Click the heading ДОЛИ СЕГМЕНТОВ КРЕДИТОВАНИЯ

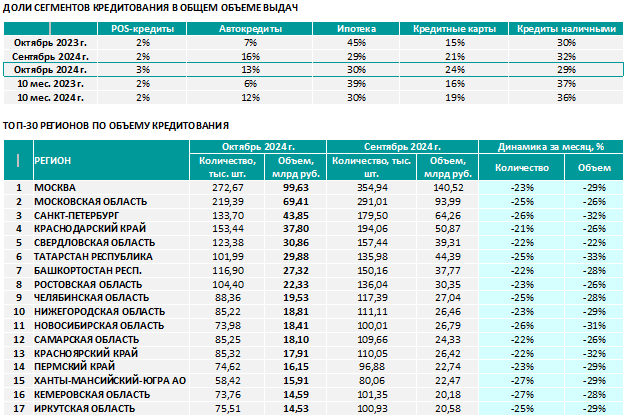click(x=150, y=8)
